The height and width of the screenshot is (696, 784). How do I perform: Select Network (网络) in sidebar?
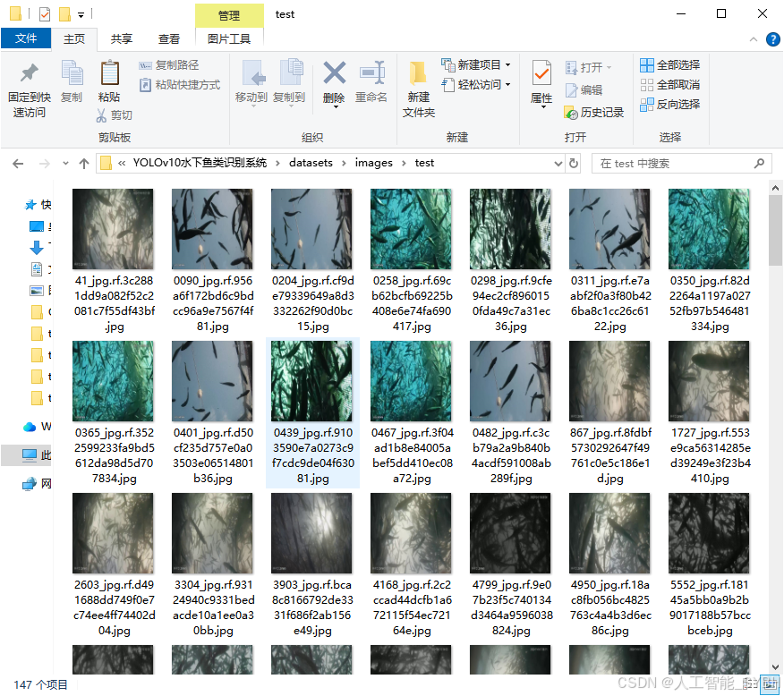[36, 483]
